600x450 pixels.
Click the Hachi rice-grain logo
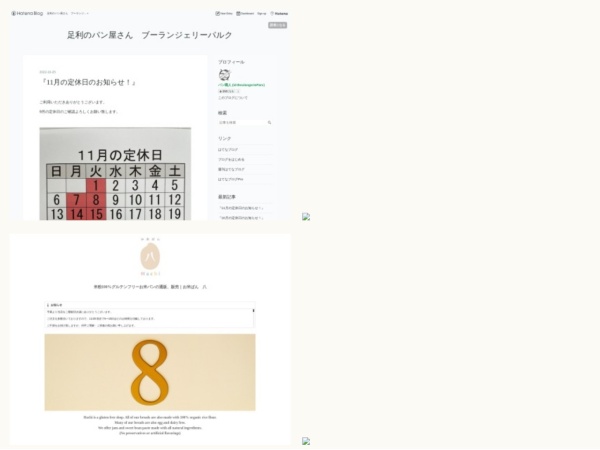(x=150, y=257)
